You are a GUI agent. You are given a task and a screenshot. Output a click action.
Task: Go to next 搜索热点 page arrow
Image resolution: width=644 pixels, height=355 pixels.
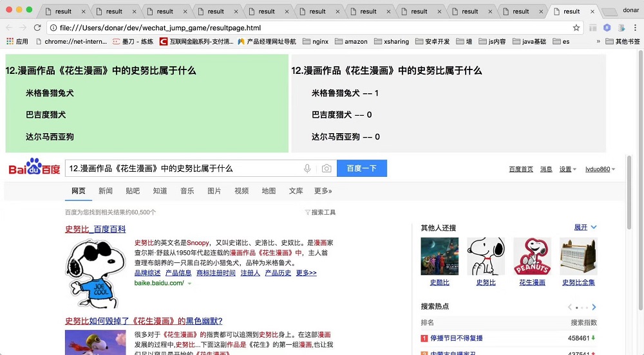point(594,307)
